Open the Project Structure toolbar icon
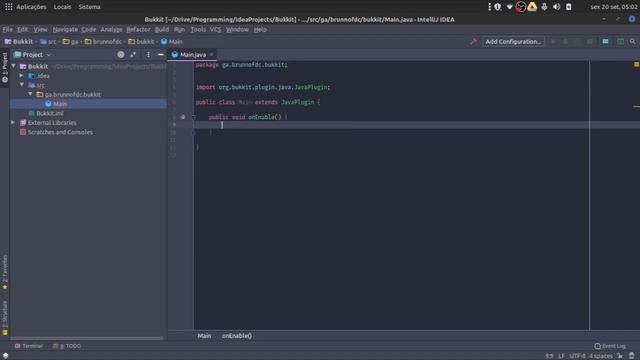The width and height of the screenshot is (640, 360). click(605, 41)
